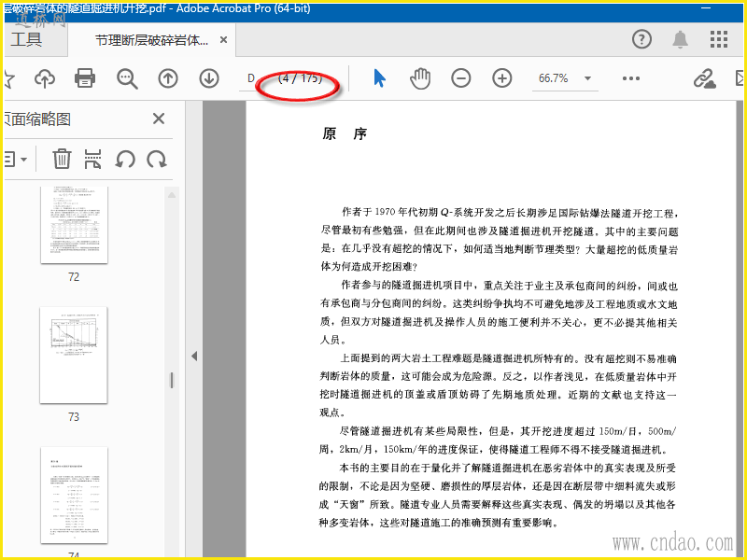The image size is (747, 560).
Task: Select the page 72 thumbnail
Action: tap(74, 225)
